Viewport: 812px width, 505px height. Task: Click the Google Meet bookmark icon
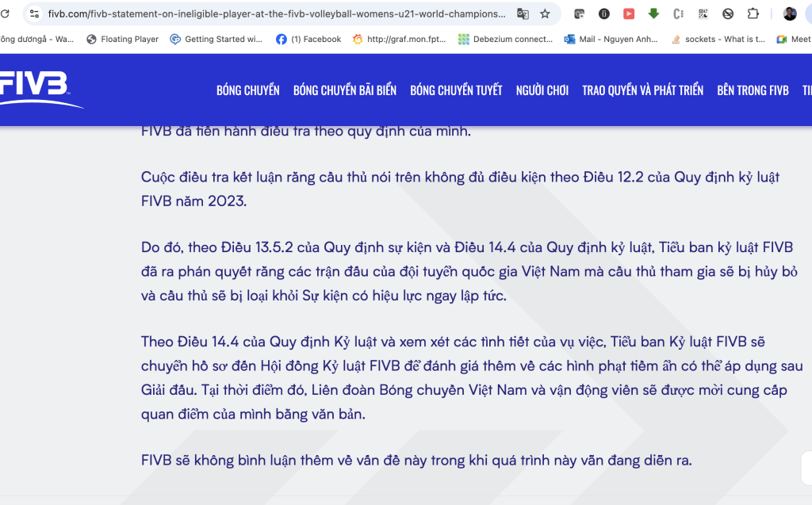point(781,40)
